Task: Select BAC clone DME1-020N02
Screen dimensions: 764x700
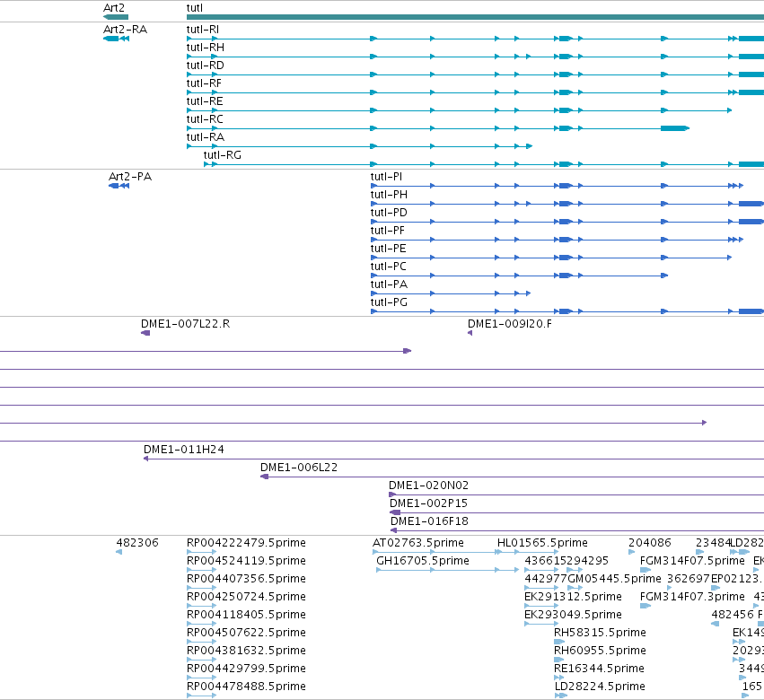Action: tap(428, 486)
